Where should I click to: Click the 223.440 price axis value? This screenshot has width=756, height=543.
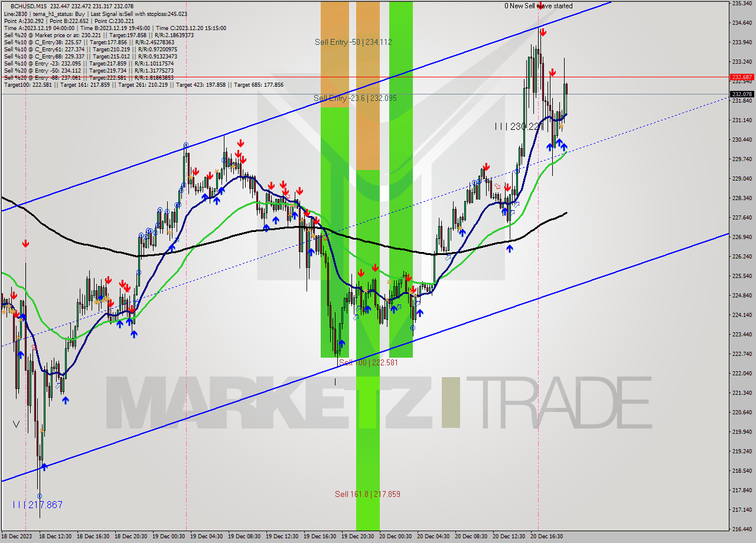[x=742, y=334]
